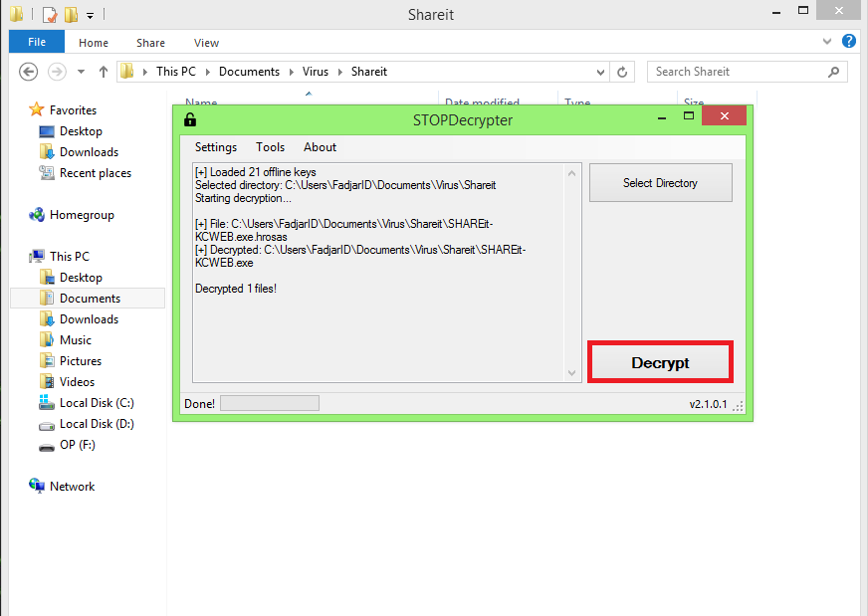868x616 pixels.
Task: Click the Select Directory button
Action: point(660,183)
